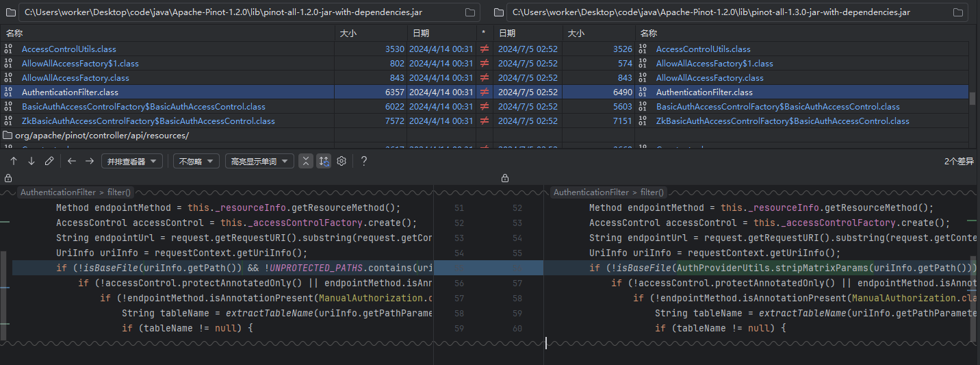980x365 pixels.
Task: Toggle the right editor lock icon
Action: [x=505, y=178]
